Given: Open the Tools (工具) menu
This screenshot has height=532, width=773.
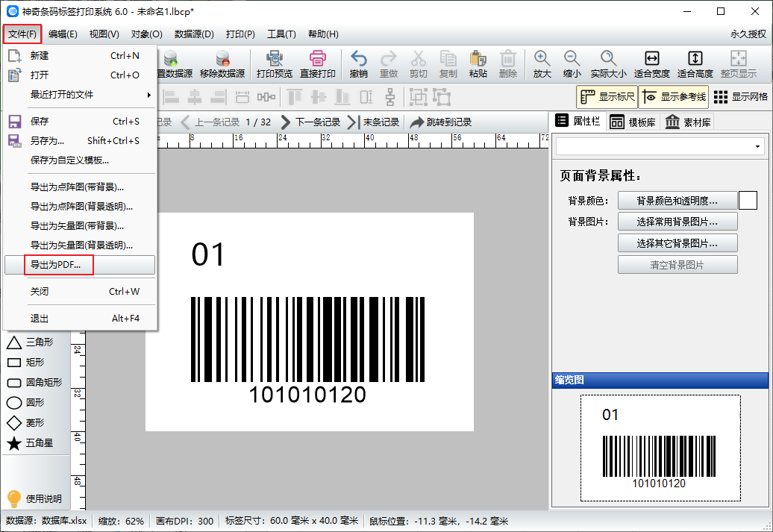Looking at the screenshot, I should (x=281, y=34).
